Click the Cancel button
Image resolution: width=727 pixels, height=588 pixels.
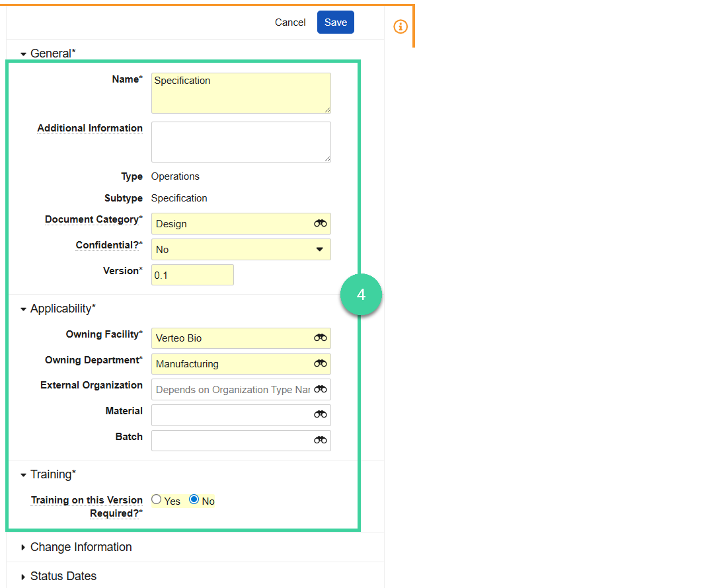(x=290, y=22)
